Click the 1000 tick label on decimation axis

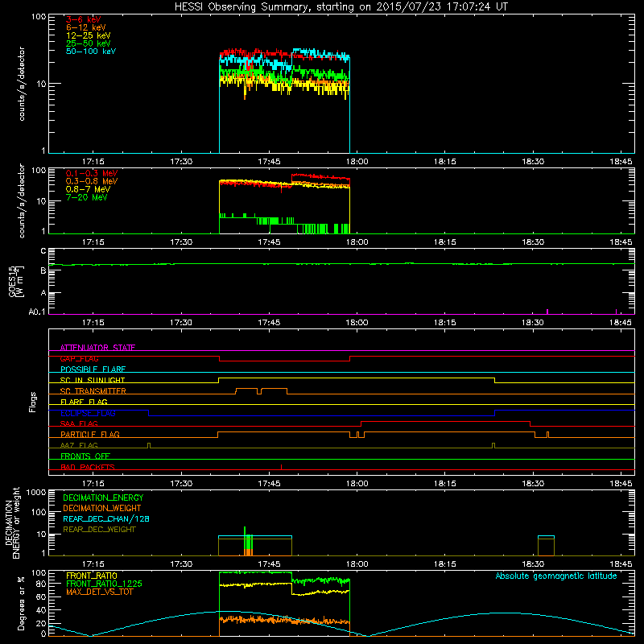(x=36, y=492)
